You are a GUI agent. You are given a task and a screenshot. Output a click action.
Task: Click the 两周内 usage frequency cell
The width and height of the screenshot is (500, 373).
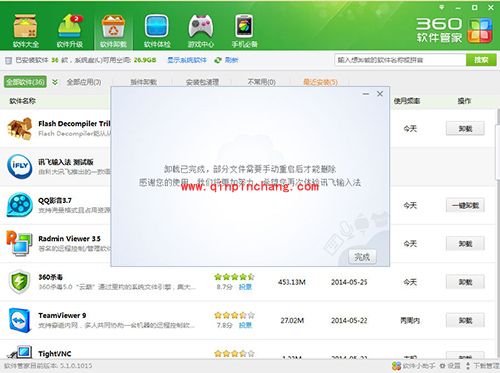click(410, 321)
